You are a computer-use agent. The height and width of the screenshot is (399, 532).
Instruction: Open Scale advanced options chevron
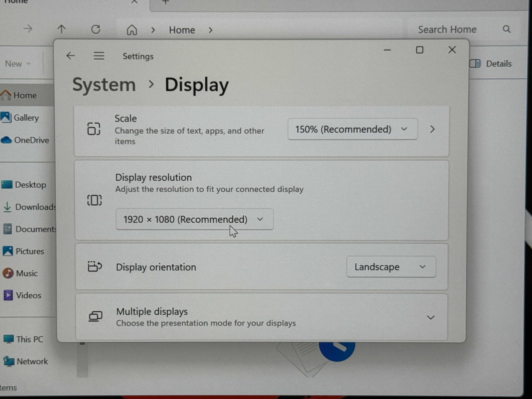click(432, 129)
